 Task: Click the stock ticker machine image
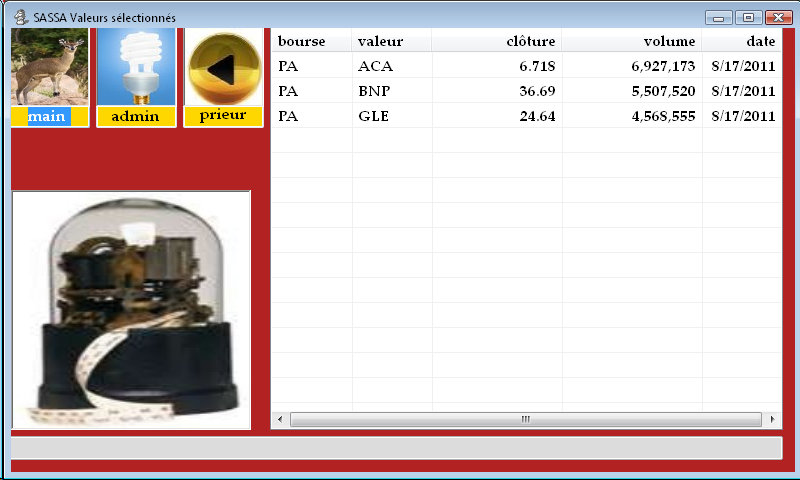pos(131,310)
